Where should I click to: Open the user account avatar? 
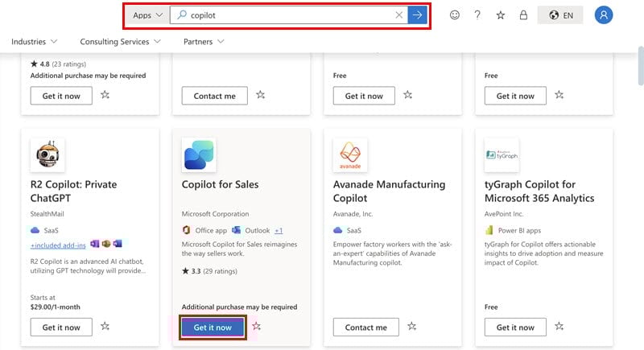(603, 15)
